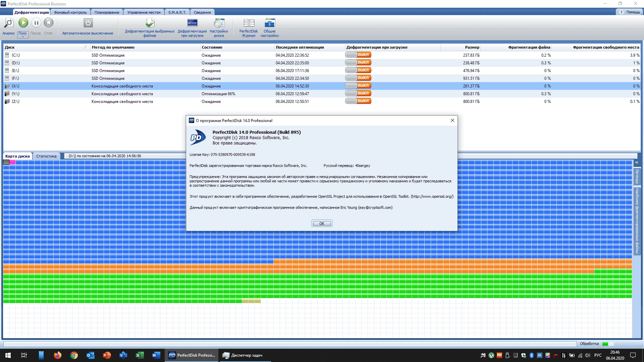Expand side panel with double-chevron arrow

coord(636,162)
